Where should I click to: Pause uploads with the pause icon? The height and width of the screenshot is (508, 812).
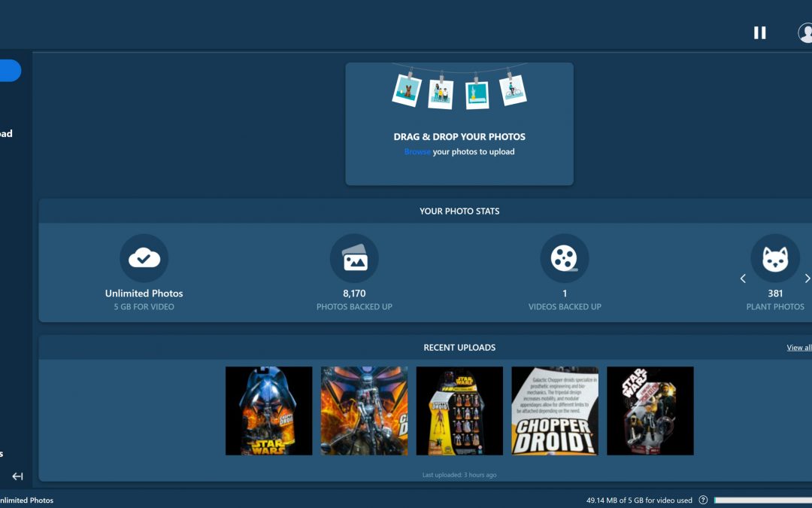[760, 32]
